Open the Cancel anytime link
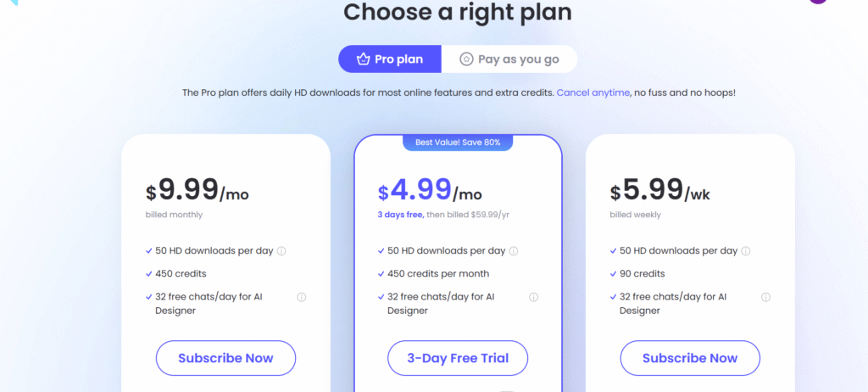Image resolution: width=868 pixels, height=392 pixels. 593,92
